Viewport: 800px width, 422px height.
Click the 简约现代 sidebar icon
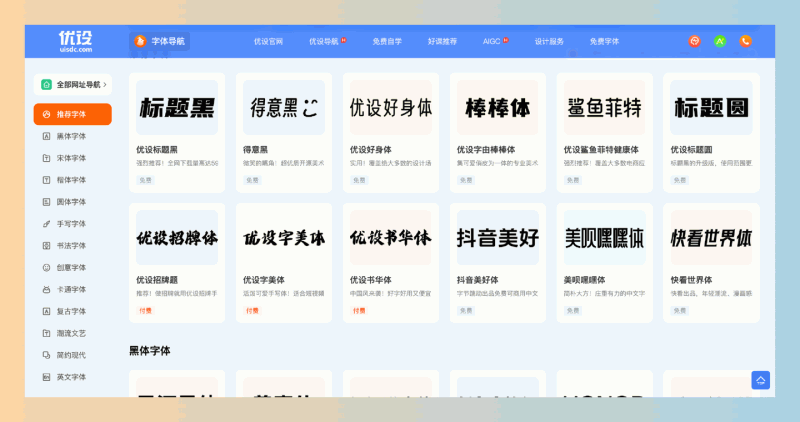pos(46,355)
